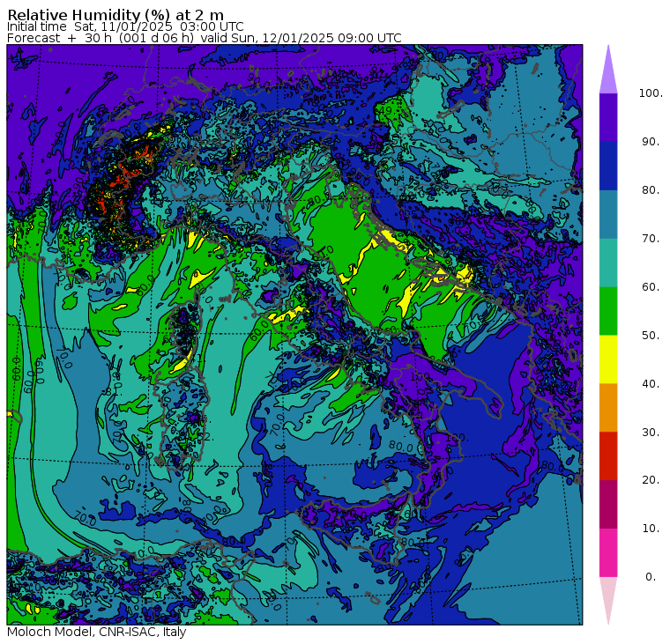
Task: Select the teal 60–70 legend band
Action: (608, 263)
